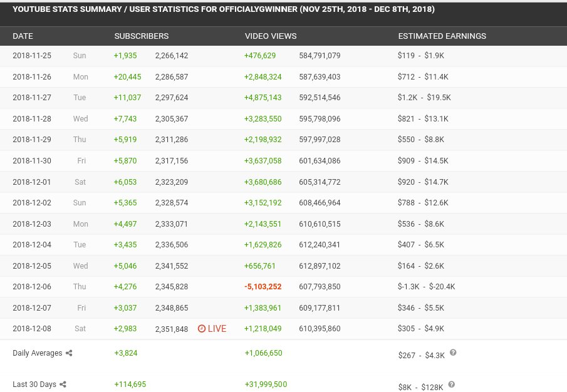Click date 2018-12-05
The width and height of the screenshot is (567, 392).
pyautogui.click(x=32, y=266)
